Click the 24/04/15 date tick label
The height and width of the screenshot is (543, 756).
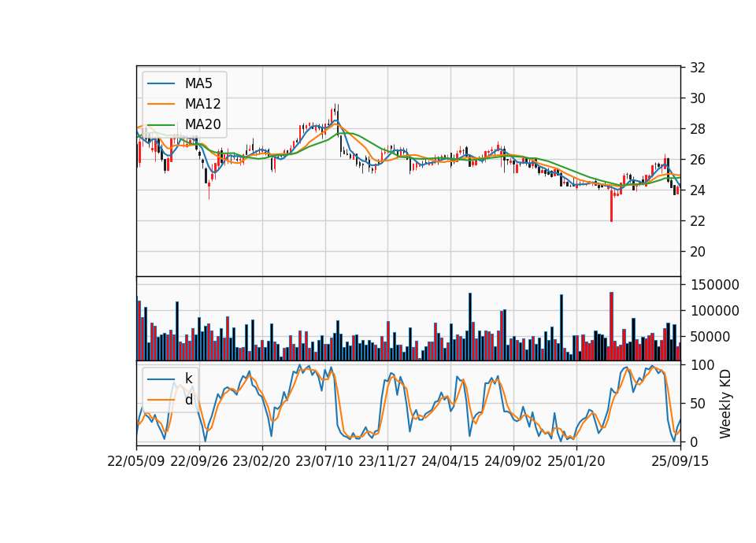coord(450,461)
